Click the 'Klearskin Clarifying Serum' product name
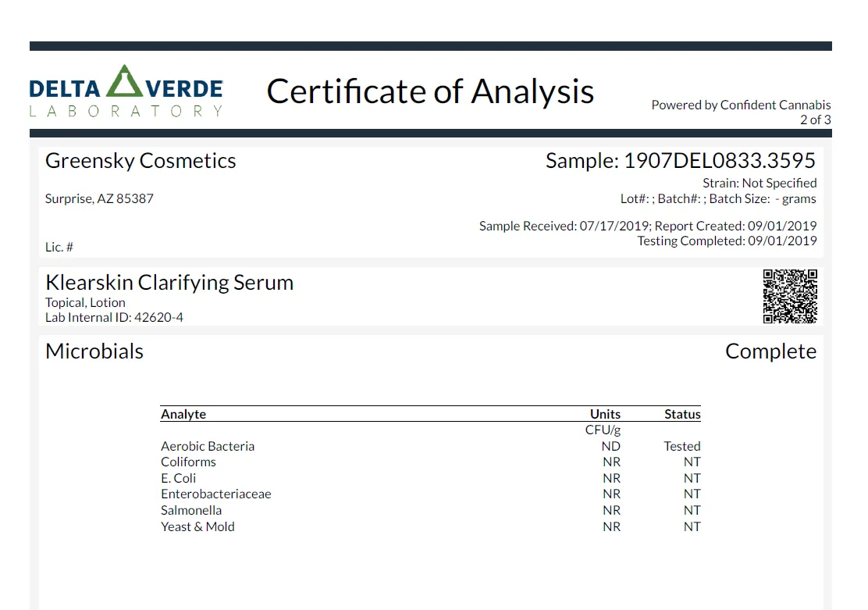 coord(169,283)
